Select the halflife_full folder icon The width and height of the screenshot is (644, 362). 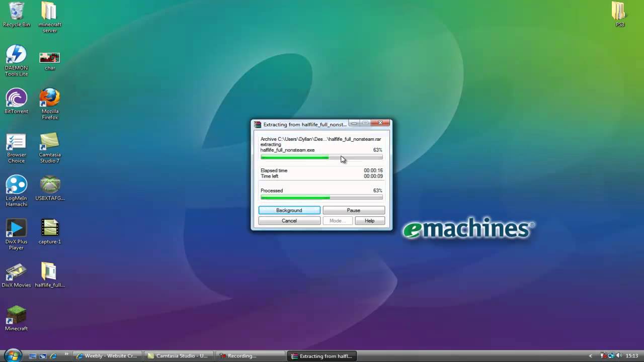50,275
